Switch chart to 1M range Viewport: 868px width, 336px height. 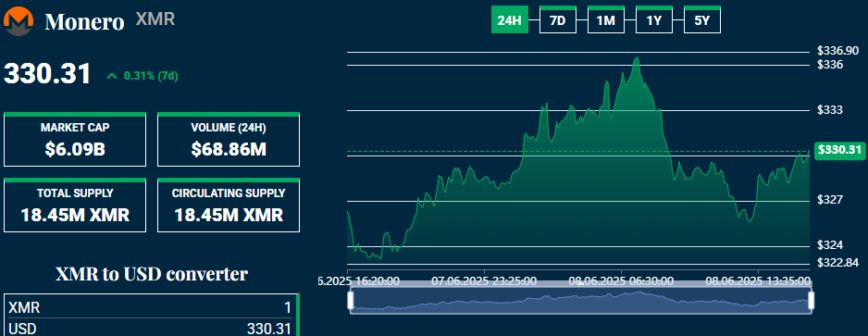(x=605, y=20)
